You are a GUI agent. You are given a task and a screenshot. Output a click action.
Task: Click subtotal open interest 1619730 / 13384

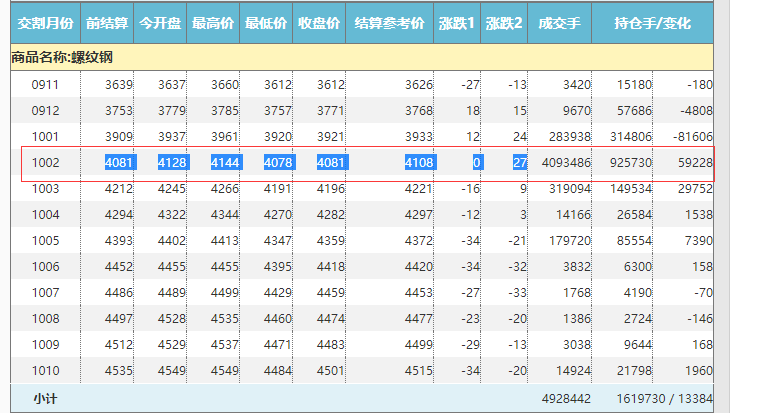point(665,399)
